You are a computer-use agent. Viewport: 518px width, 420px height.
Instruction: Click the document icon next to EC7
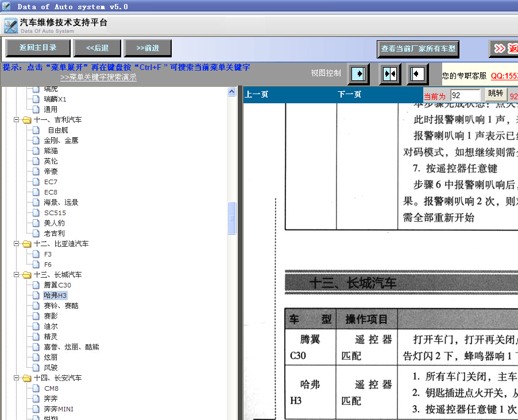click(x=36, y=182)
